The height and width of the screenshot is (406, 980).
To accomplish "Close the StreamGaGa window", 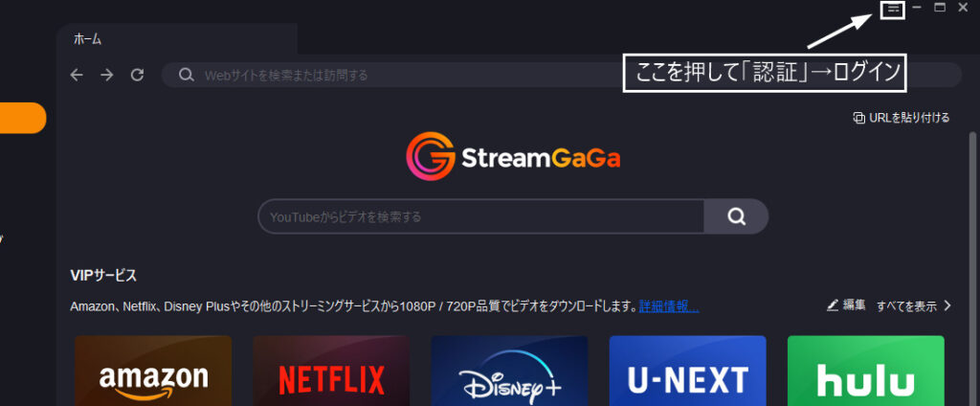I will (x=963, y=8).
